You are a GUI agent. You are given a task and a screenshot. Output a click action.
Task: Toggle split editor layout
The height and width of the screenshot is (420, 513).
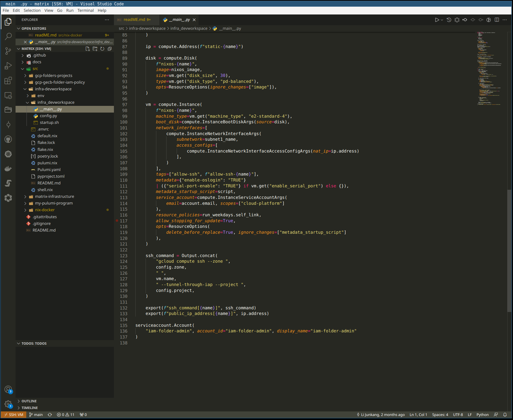pyautogui.click(x=497, y=20)
